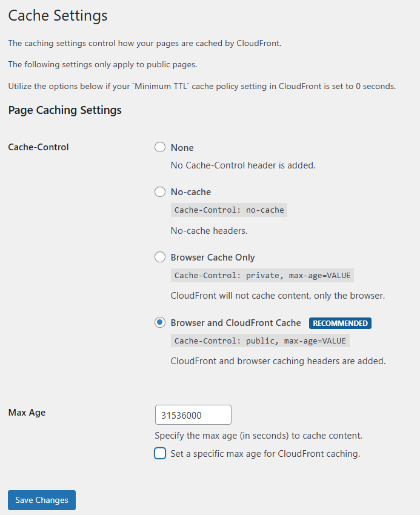Select the None cache option

[159, 147]
